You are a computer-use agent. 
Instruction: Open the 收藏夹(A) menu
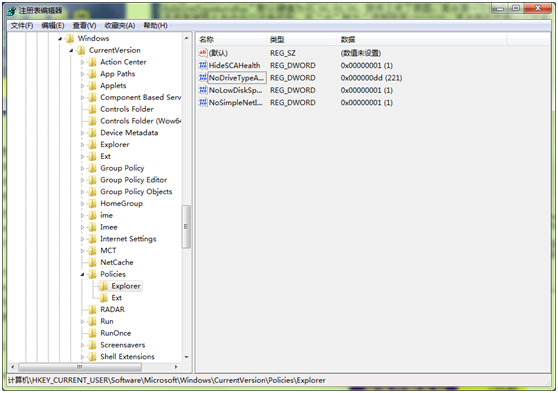(120, 26)
